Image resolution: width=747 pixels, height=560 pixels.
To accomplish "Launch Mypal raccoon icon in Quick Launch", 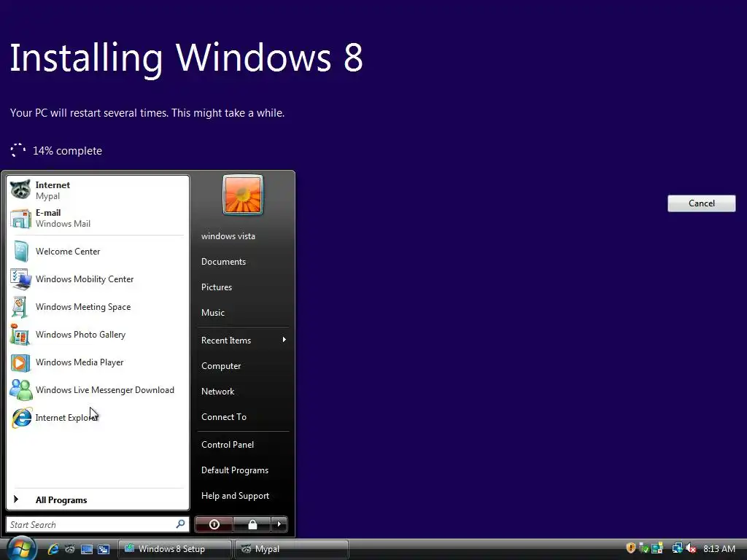I will pyautogui.click(x=69, y=549).
